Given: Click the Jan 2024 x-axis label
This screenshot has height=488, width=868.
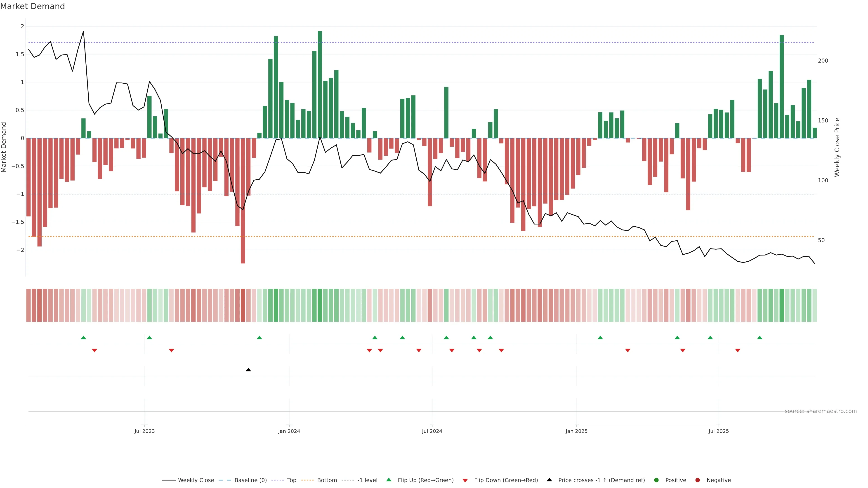Looking at the screenshot, I should (x=289, y=431).
